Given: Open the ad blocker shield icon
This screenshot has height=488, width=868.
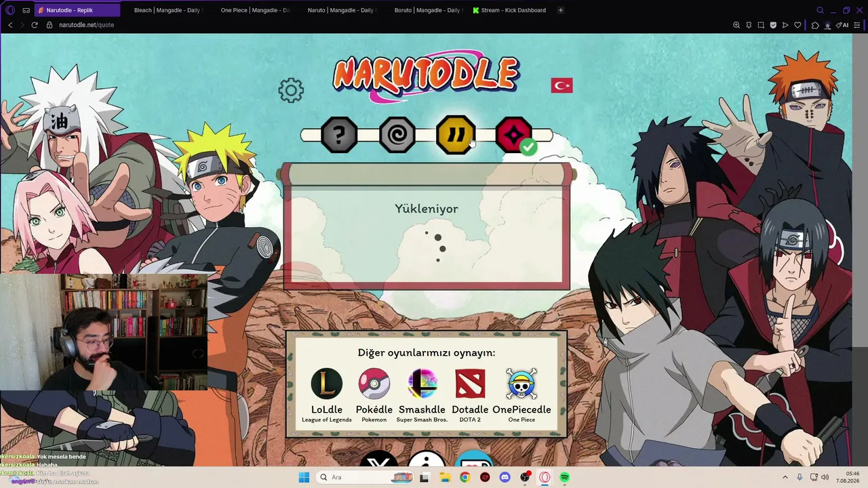Looking at the screenshot, I should pyautogui.click(x=773, y=25).
